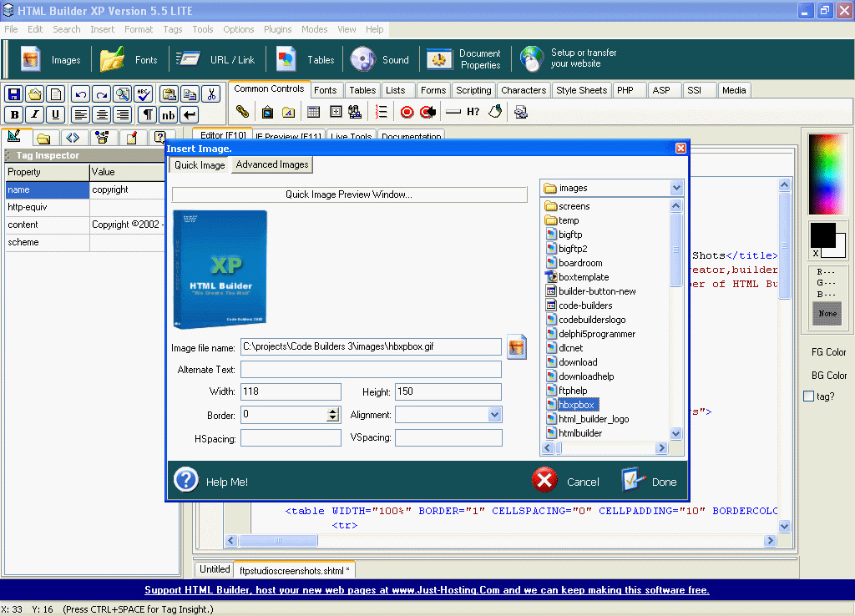Image resolution: width=855 pixels, height=616 pixels.
Task: Run the ABC spell check
Action: tap(144, 94)
